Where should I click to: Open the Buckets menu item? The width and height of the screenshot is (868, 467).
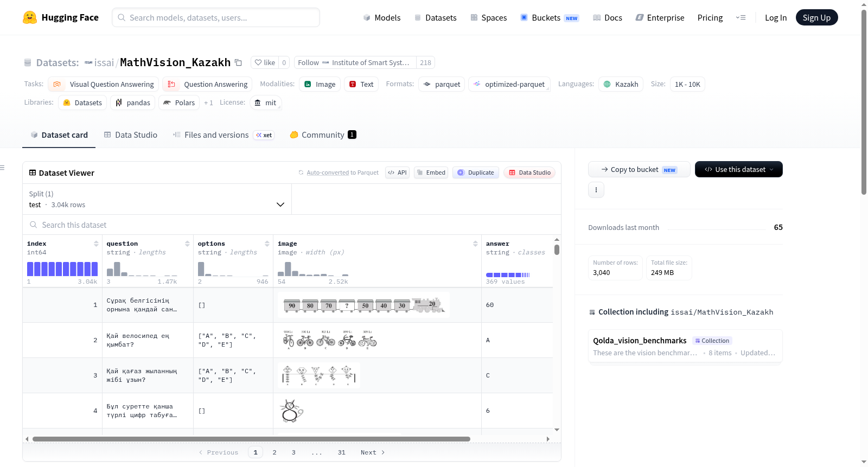[550, 17]
